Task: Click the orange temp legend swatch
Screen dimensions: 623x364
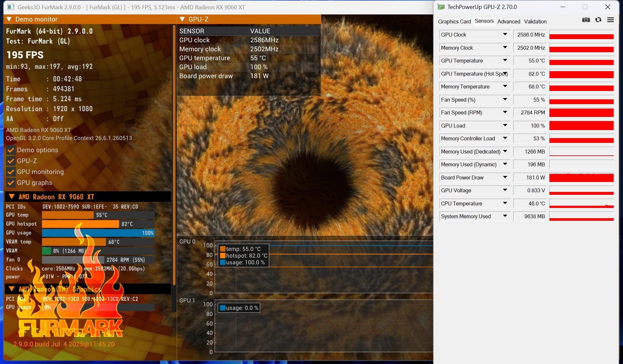Action: (223, 249)
